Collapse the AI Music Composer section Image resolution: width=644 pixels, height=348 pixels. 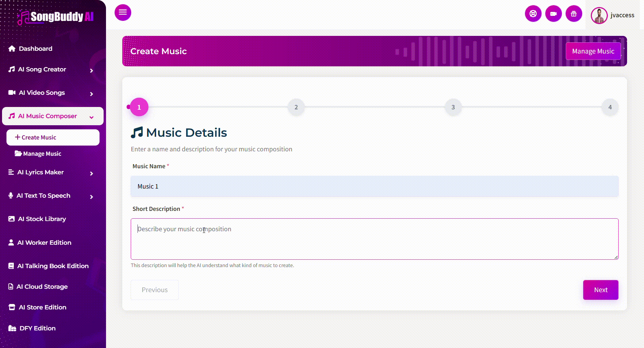tap(91, 117)
